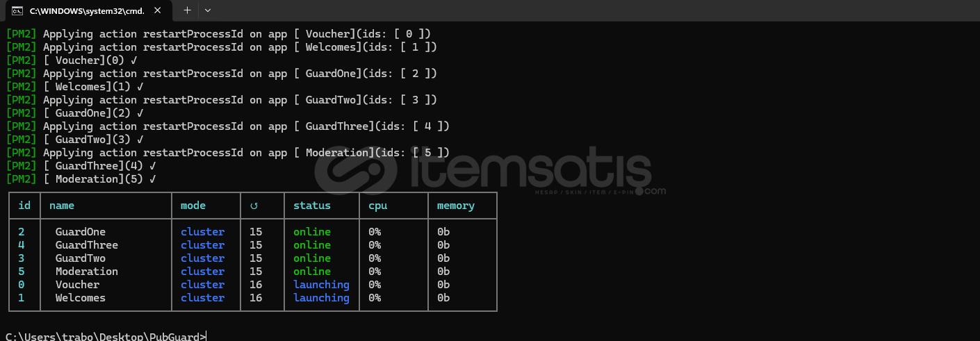980x341 pixels.
Task: Open a new tab with the plus button
Action: point(187,10)
